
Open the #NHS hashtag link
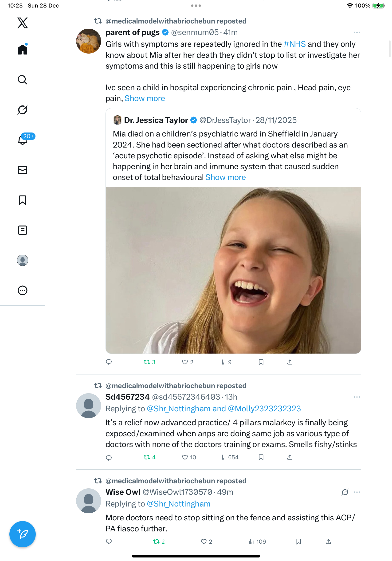pyautogui.click(x=294, y=44)
